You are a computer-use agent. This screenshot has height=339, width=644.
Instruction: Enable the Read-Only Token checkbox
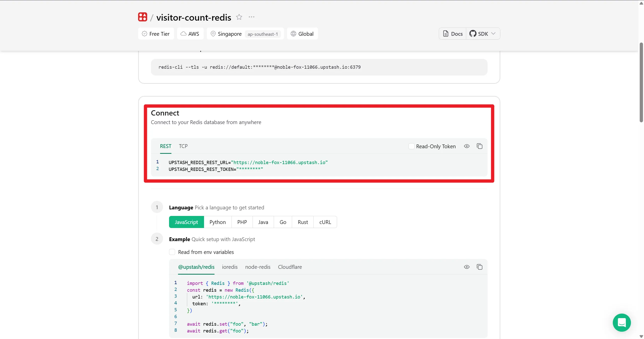pyautogui.click(x=411, y=146)
